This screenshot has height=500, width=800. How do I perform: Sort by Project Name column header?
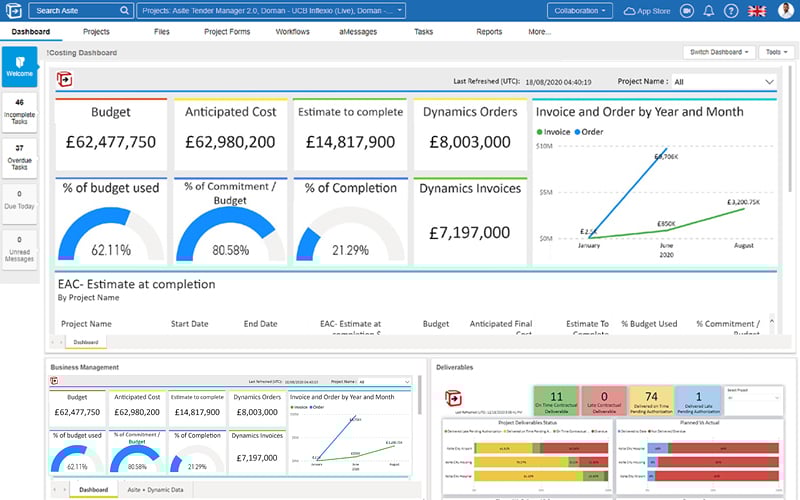click(86, 324)
